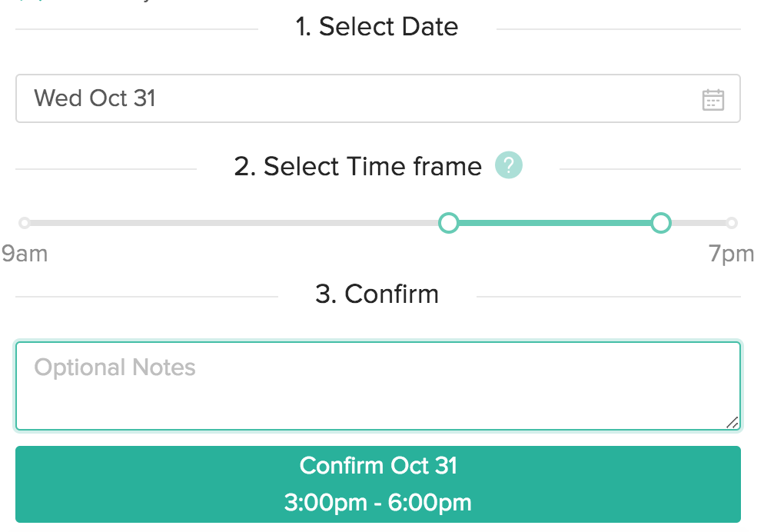Click the '3. Confirm' heading
Viewport: 764px width, 532px height.
(x=377, y=294)
